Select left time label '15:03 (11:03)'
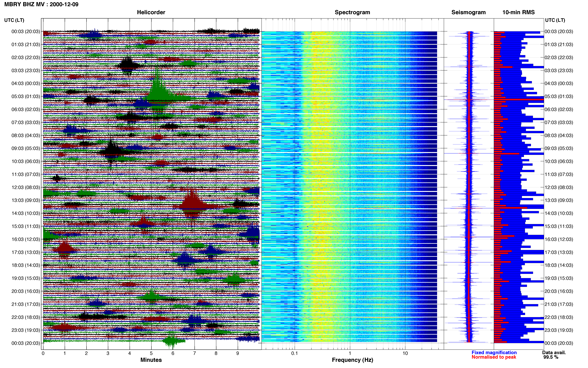 coord(26,226)
